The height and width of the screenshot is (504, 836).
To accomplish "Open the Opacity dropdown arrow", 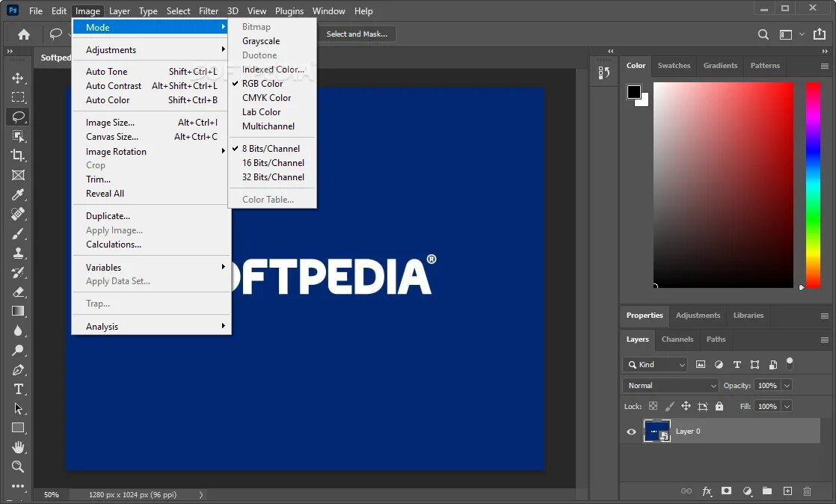I will click(787, 386).
